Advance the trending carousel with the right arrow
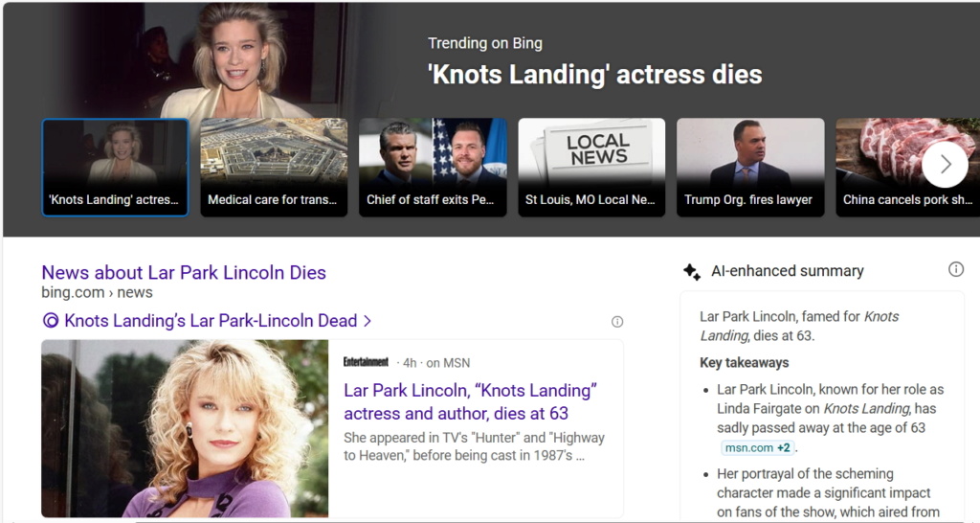 tap(945, 165)
